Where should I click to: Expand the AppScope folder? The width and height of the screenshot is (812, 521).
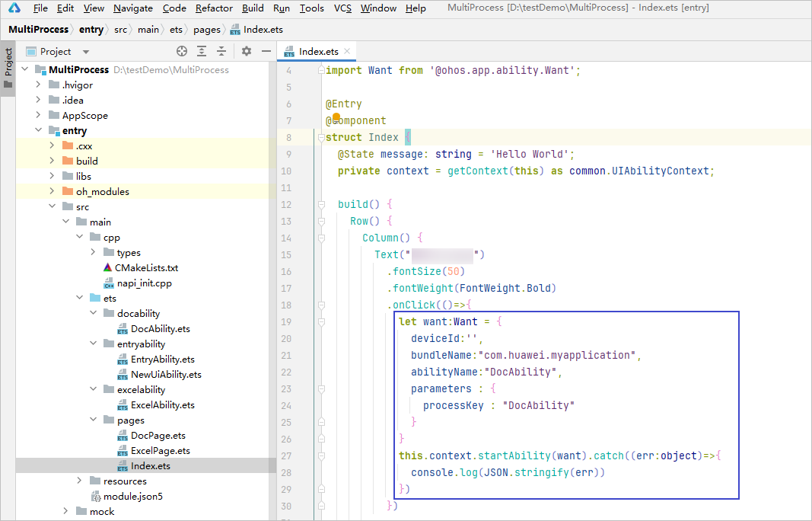[x=39, y=116]
